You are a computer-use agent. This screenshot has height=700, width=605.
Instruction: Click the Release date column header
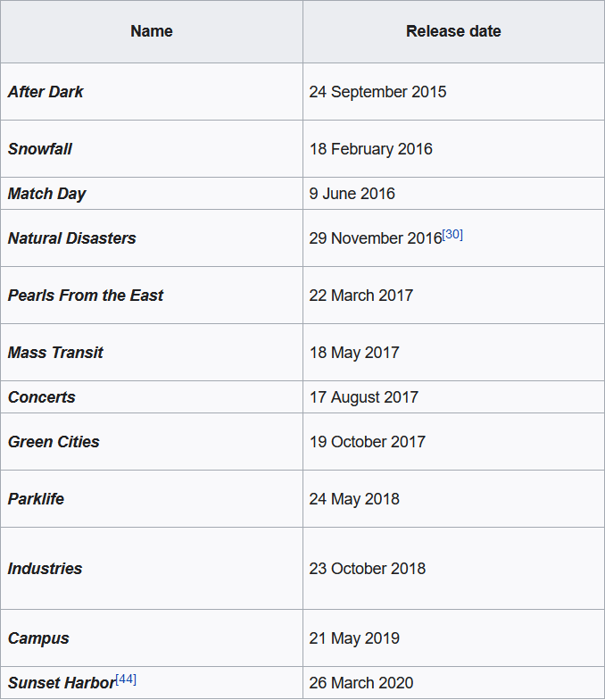click(453, 31)
